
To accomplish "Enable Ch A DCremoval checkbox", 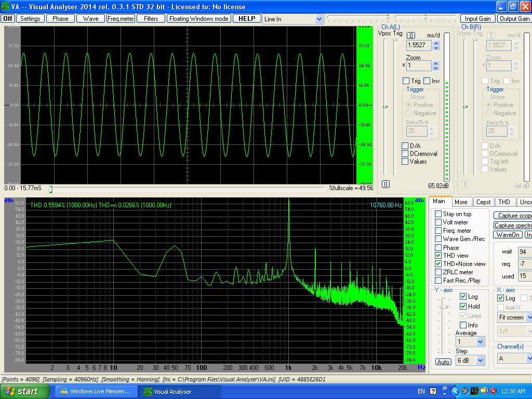I will (x=405, y=153).
